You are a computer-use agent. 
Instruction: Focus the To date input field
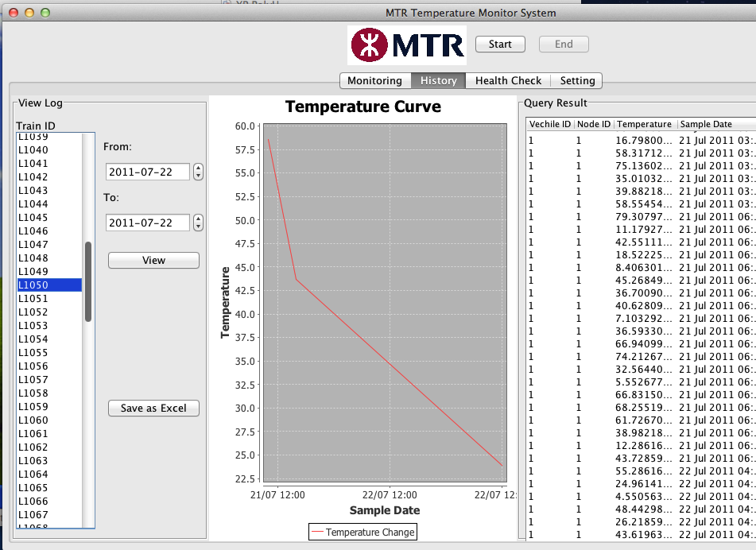[148, 223]
